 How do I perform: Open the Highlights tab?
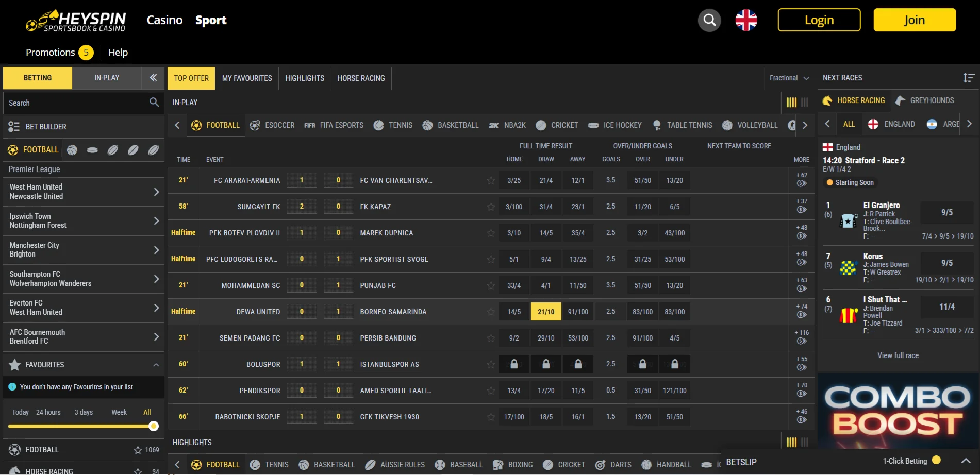coord(305,78)
